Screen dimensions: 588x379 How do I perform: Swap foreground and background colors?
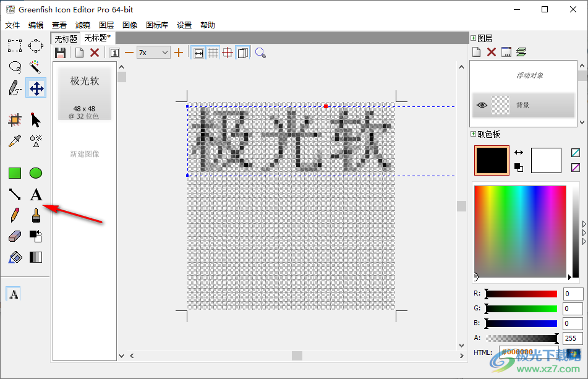(518, 152)
